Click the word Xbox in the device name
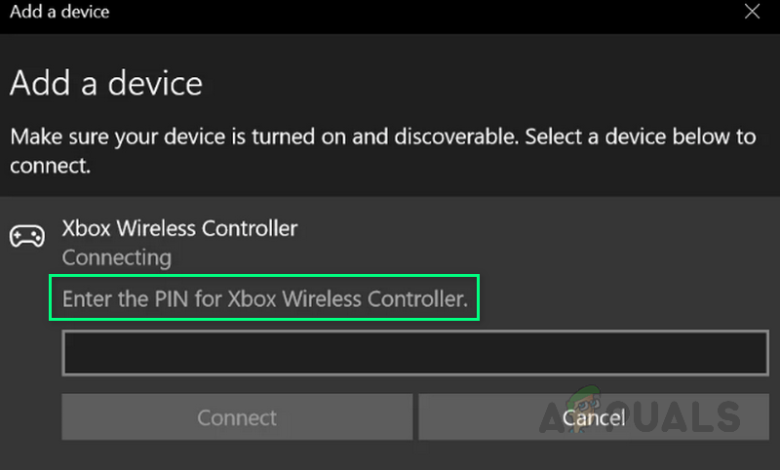780x470 pixels. [83, 228]
